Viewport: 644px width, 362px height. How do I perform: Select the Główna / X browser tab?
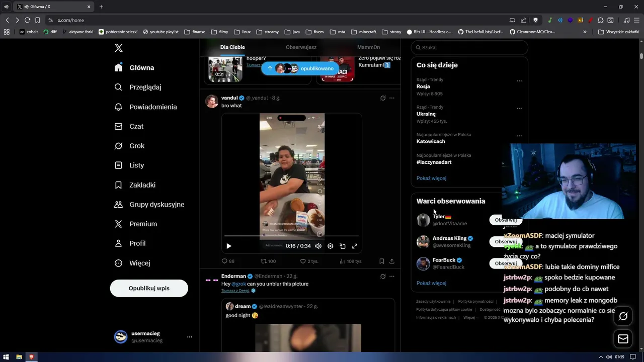(53, 7)
